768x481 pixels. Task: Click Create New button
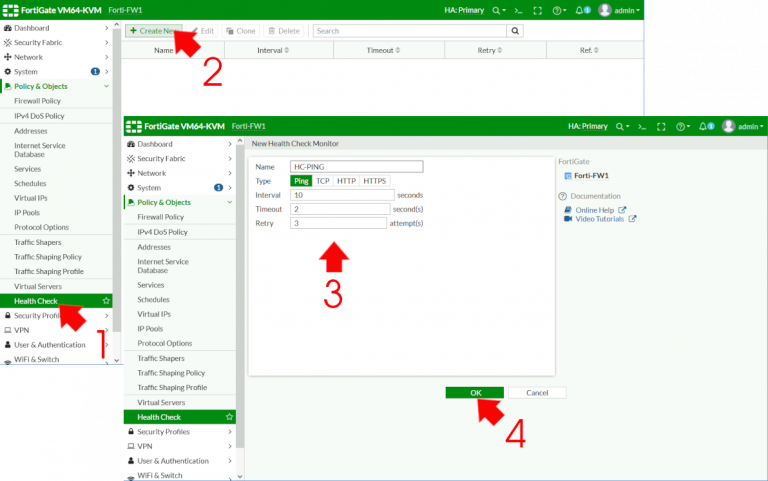click(x=154, y=31)
